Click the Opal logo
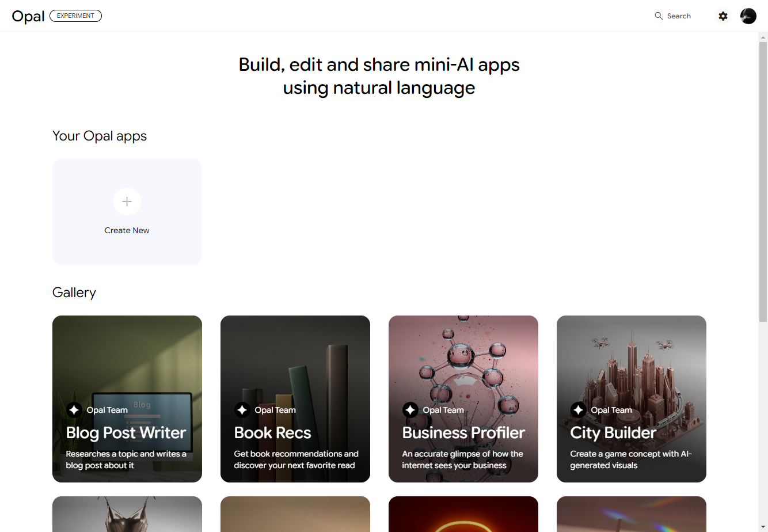The height and width of the screenshot is (532, 768). pos(28,16)
